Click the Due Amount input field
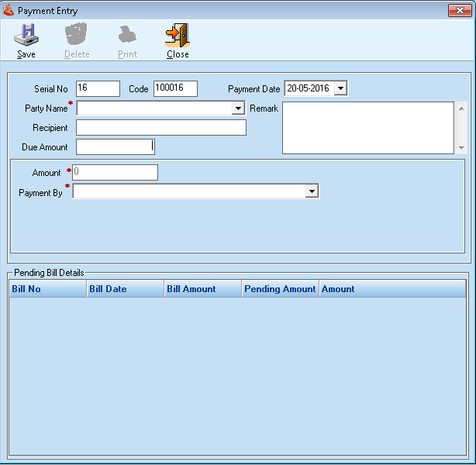This screenshot has height=465, width=476. tap(115, 146)
